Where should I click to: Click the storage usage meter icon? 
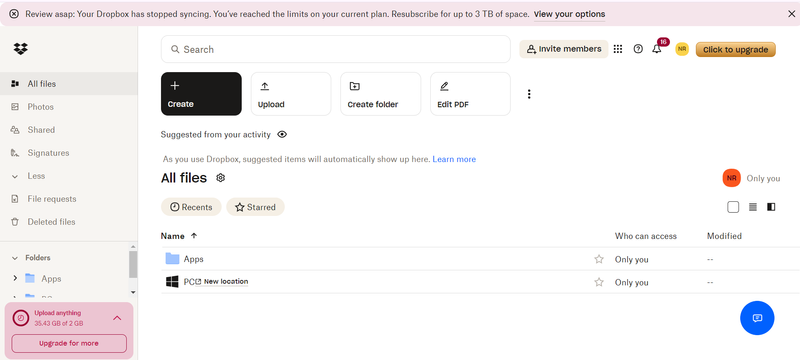[21, 318]
